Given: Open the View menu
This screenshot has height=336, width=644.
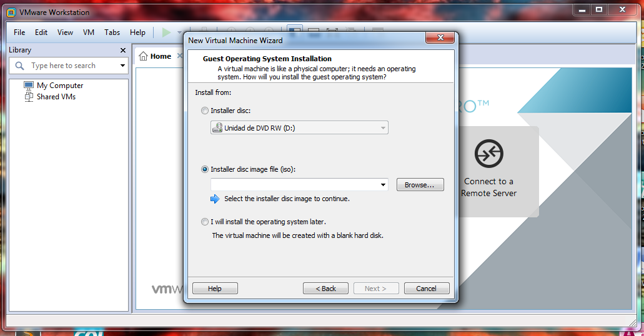Looking at the screenshot, I should click(65, 32).
